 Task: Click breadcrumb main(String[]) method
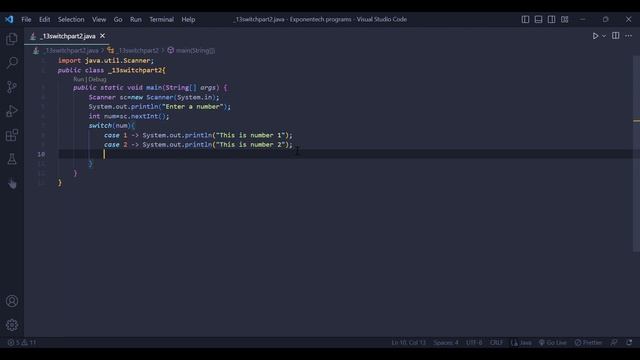coord(195,51)
